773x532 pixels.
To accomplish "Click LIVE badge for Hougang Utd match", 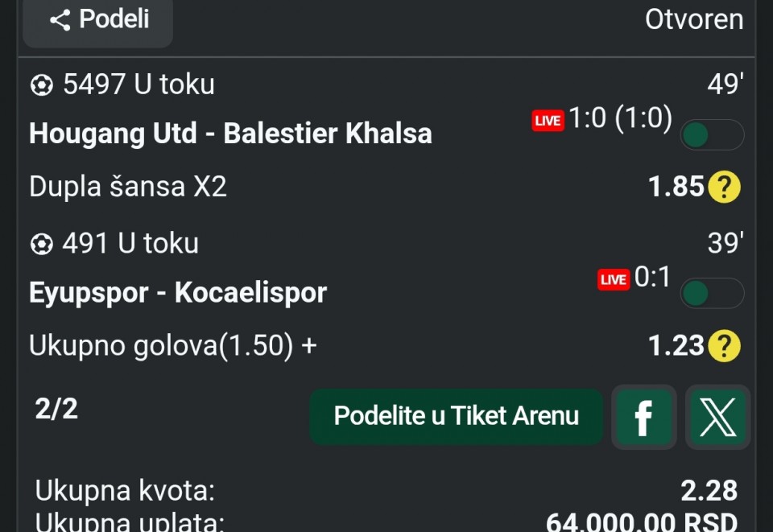I will 548,121.
